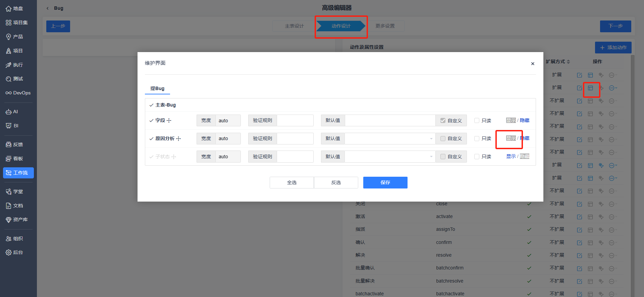Viewport: 644px width, 297px height.
Task: Open 默认值 dropdown in the 子状态 row
Action: (390, 157)
